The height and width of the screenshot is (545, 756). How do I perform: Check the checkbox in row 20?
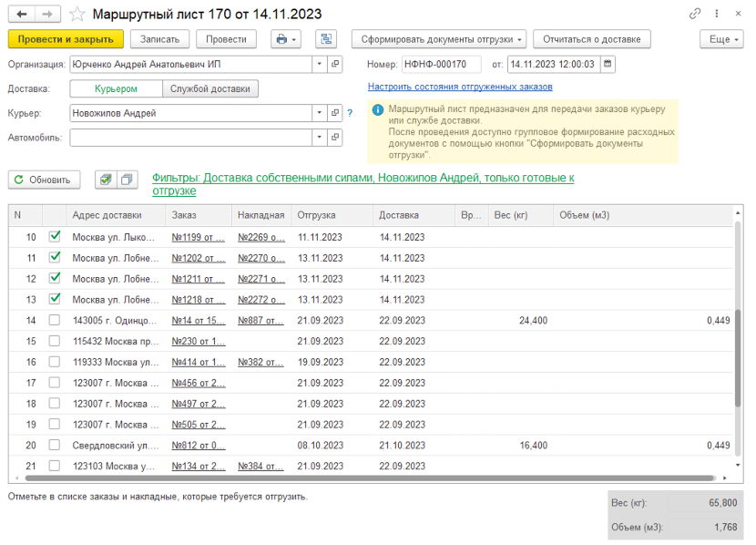[x=55, y=445]
